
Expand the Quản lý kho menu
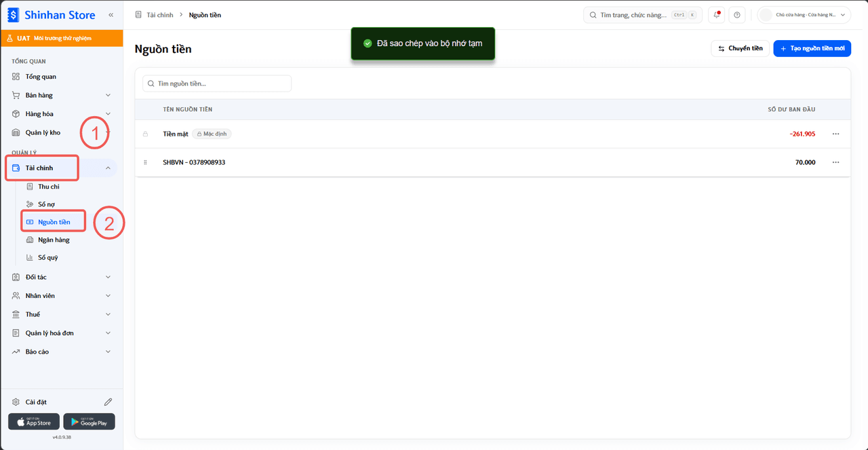(62, 132)
